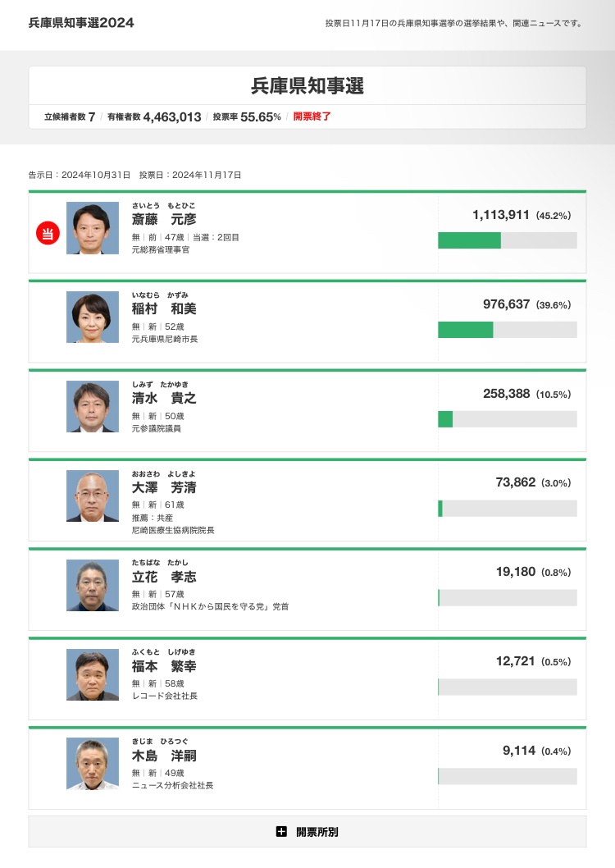Click the photo next to 斎藤 元彦
Image resolution: width=615 pixels, height=868 pixels.
coord(93,228)
